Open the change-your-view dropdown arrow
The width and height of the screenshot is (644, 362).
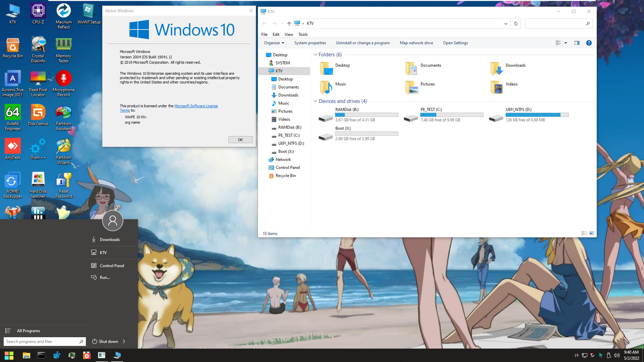[566, 43]
